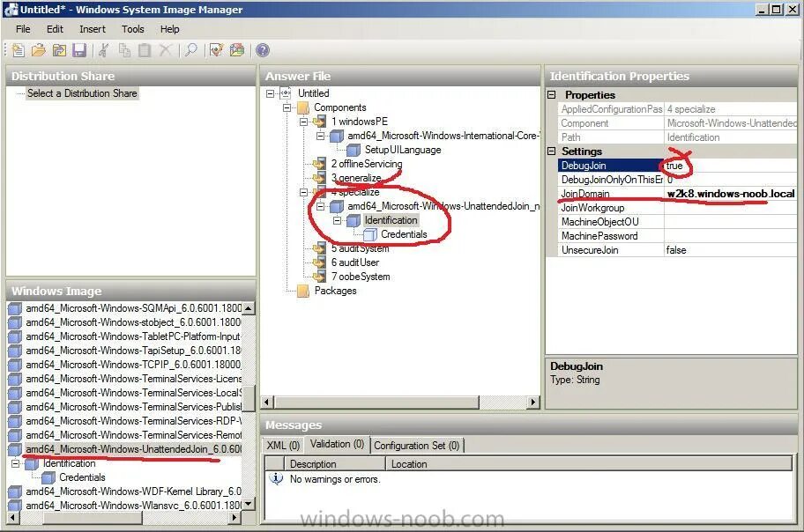This screenshot has height=532, width=804.
Task: Collapse the UnattendedJoin component in Answer File
Action: tap(321, 206)
